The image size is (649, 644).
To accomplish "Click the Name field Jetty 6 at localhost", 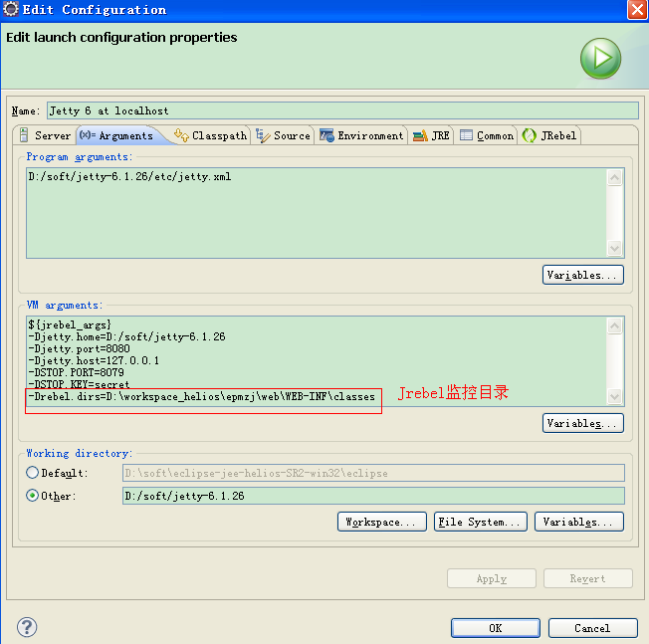I will [x=342, y=110].
